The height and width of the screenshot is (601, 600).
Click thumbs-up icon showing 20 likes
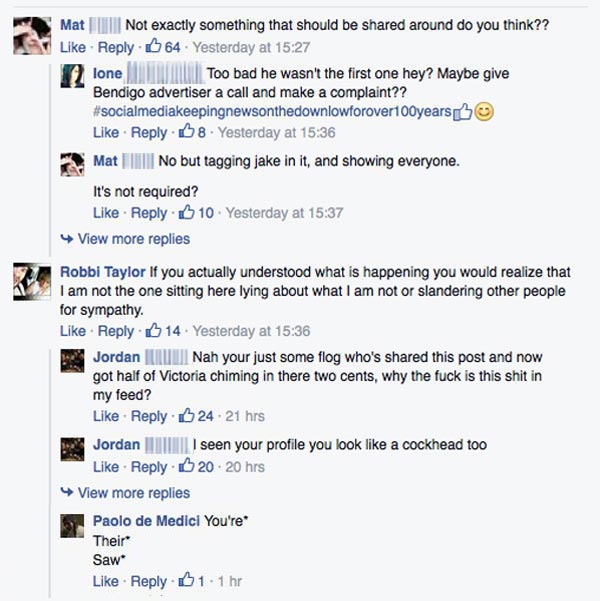(187, 467)
